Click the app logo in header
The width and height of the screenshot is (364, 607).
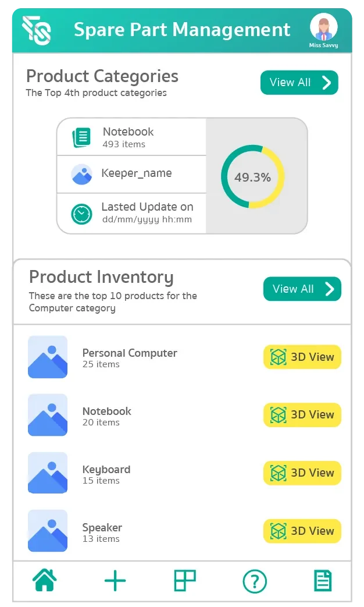pyautogui.click(x=37, y=30)
